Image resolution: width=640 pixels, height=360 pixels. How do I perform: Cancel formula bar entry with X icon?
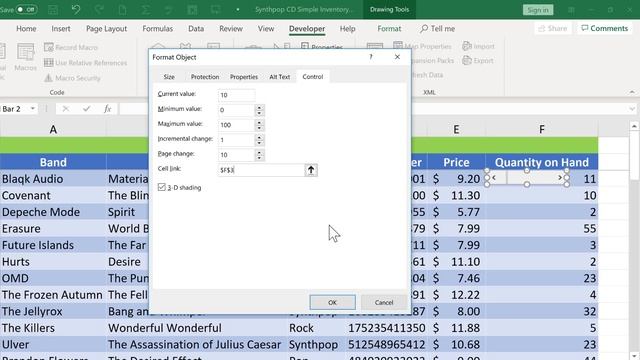click(x=65, y=109)
